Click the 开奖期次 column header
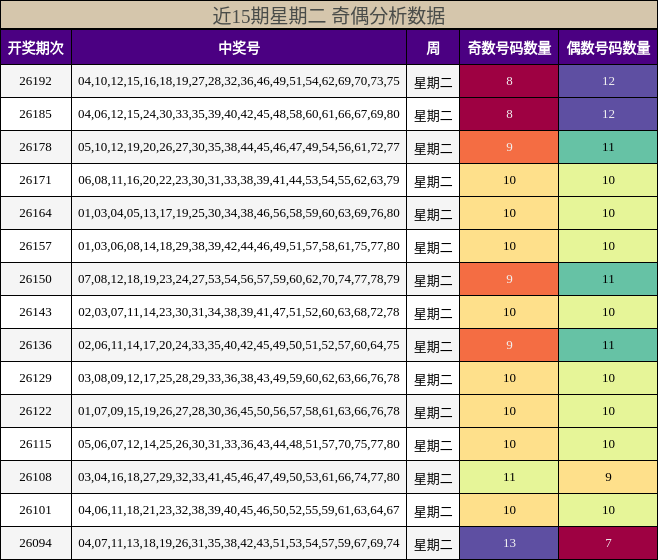 (x=36, y=47)
